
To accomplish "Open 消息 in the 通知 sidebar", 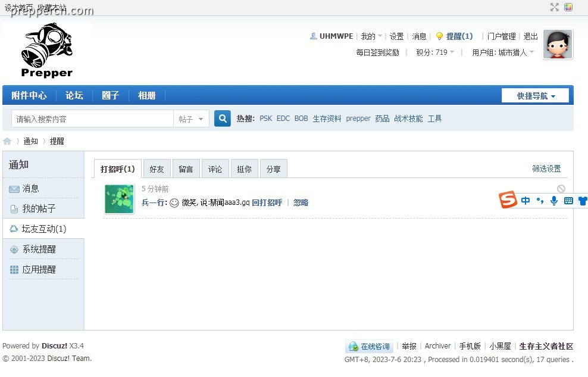I will [x=31, y=188].
